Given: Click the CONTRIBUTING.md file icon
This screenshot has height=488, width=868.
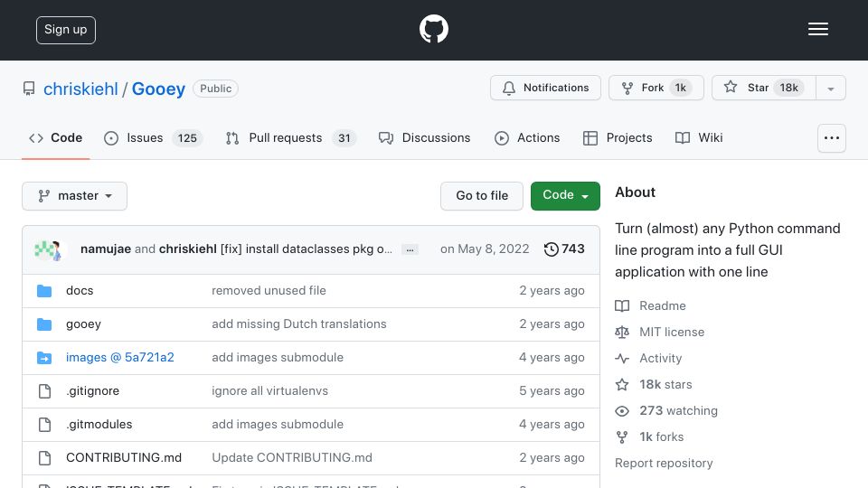Looking at the screenshot, I should pos(44,457).
